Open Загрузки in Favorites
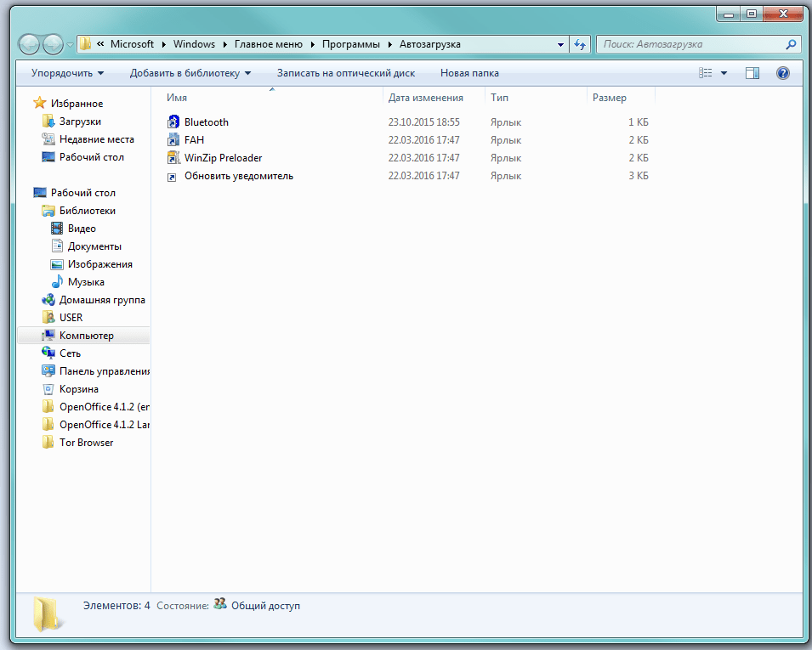Image resolution: width=812 pixels, height=650 pixels. (80, 122)
